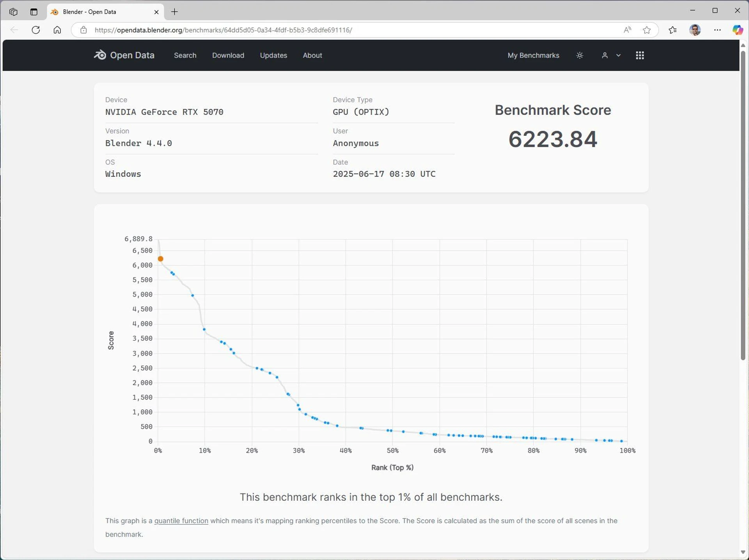Click the orange benchmark point on graph
The image size is (749, 560).
point(160,259)
